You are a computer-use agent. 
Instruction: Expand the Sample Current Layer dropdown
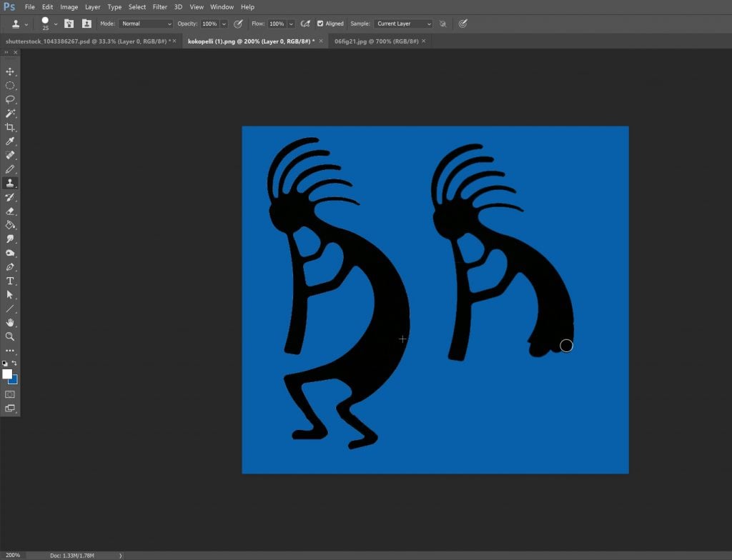pyautogui.click(x=403, y=24)
